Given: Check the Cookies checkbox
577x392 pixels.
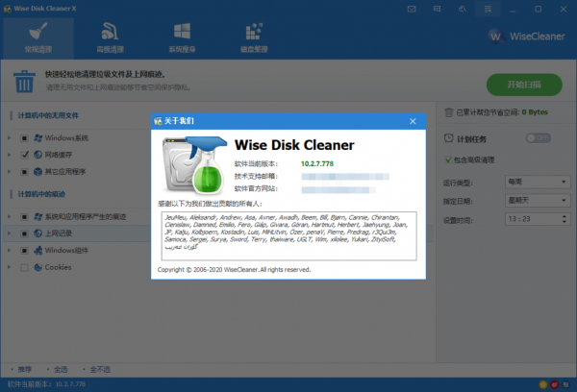Looking at the screenshot, I should (24, 267).
